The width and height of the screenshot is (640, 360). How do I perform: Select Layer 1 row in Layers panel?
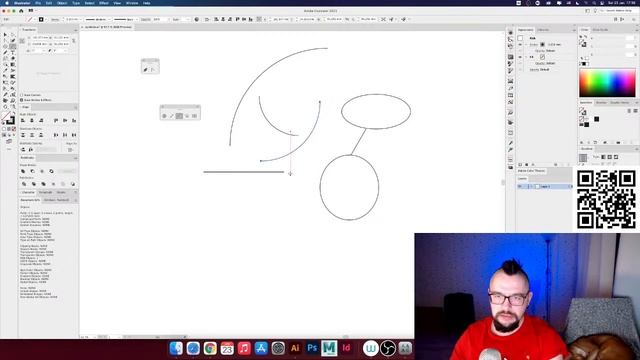click(545, 187)
